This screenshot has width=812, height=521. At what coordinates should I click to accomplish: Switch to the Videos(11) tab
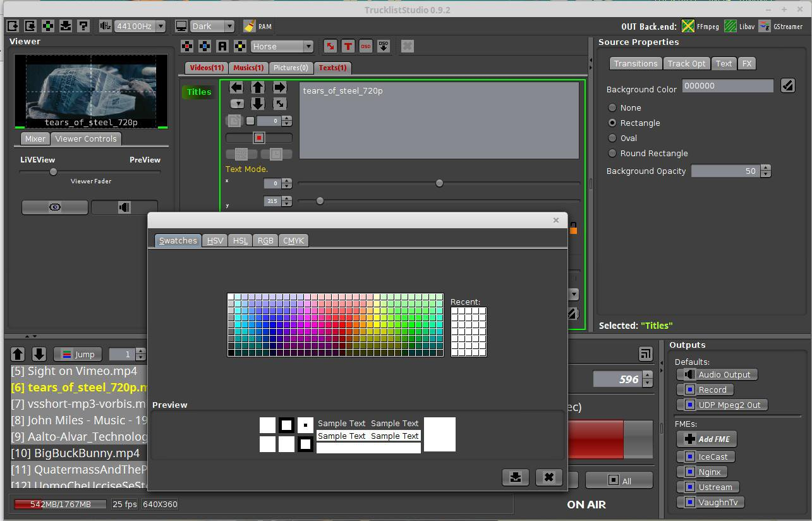[x=207, y=68]
